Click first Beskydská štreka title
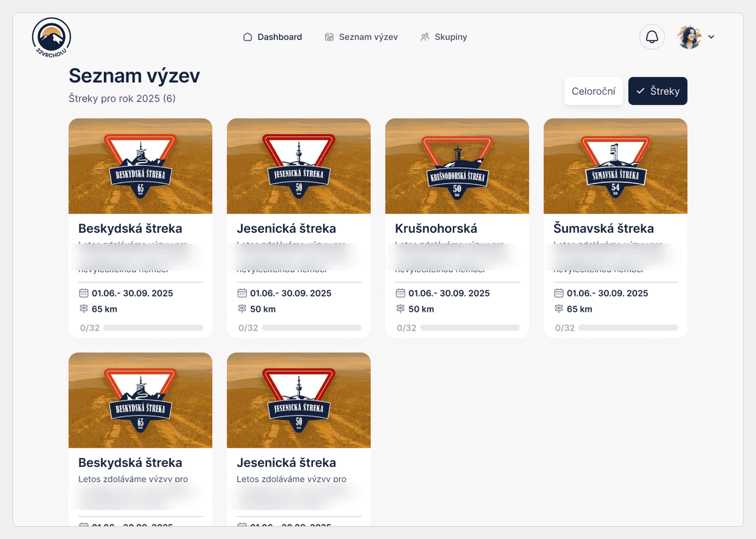Screen dimensions: 756x539 pyautogui.click(x=130, y=229)
